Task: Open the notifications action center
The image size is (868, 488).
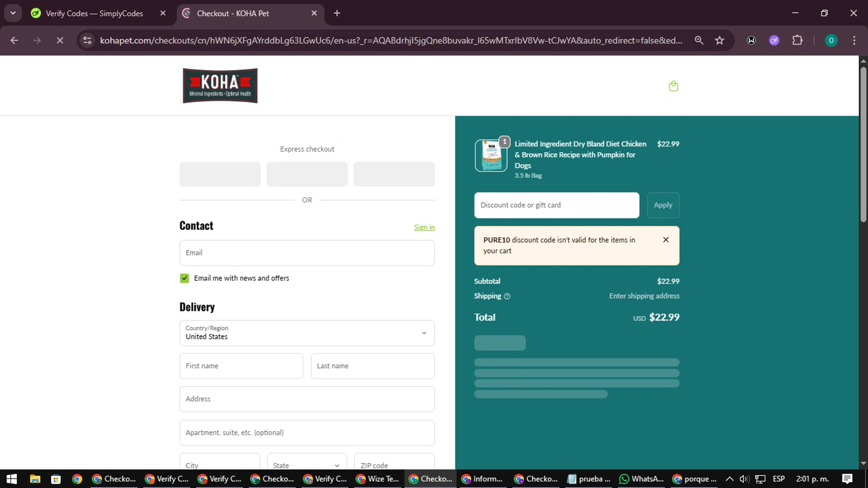Action: [847, 479]
